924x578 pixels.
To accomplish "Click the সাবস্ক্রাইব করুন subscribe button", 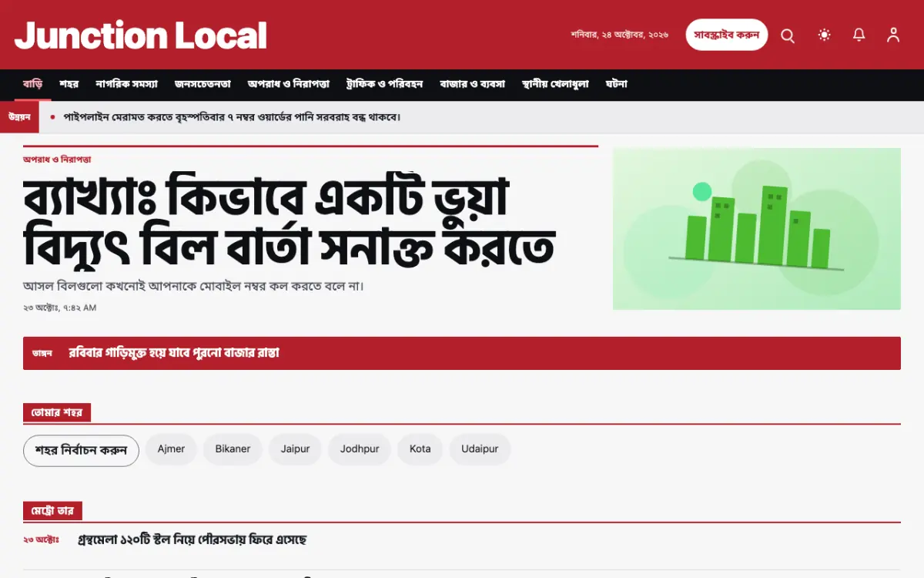I will point(727,35).
